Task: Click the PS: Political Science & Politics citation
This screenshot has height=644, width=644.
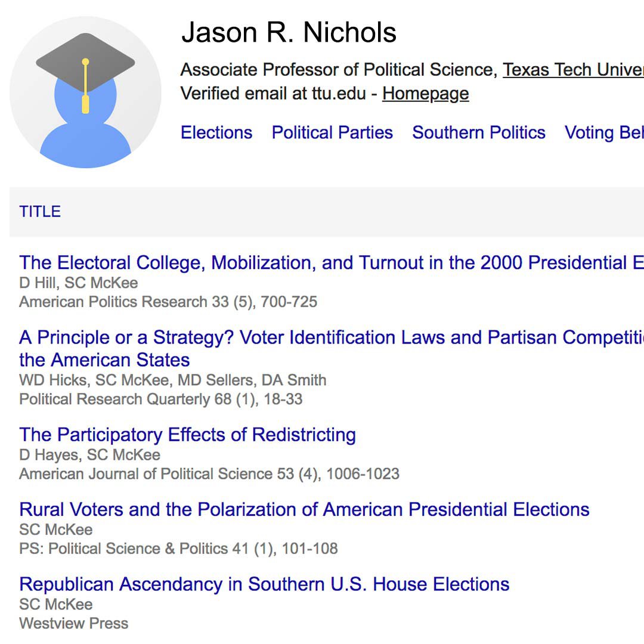Action: 179,549
